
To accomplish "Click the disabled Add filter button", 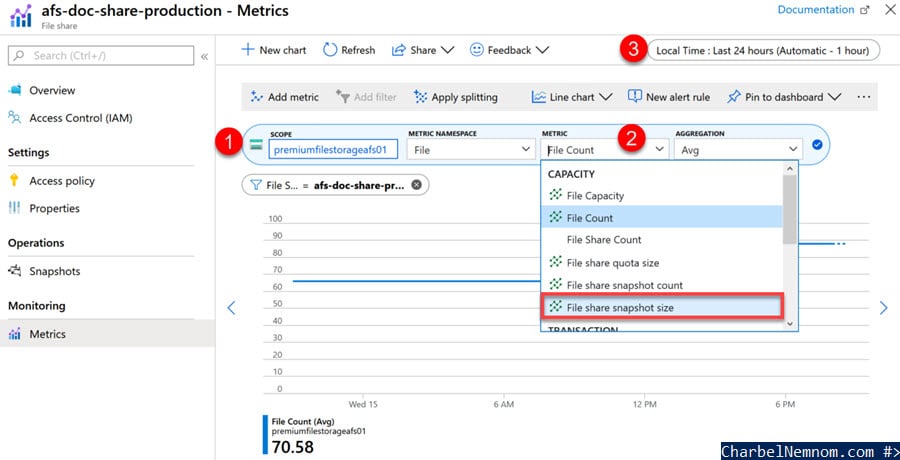I will tap(366, 97).
